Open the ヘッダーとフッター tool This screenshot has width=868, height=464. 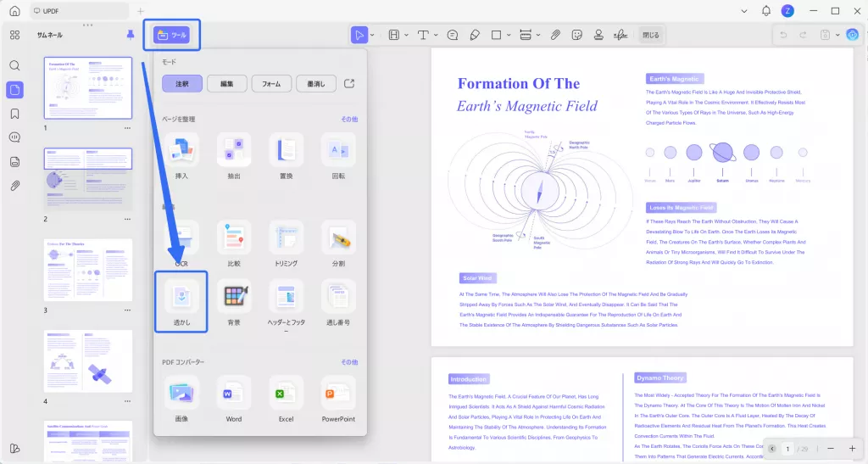tap(286, 305)
